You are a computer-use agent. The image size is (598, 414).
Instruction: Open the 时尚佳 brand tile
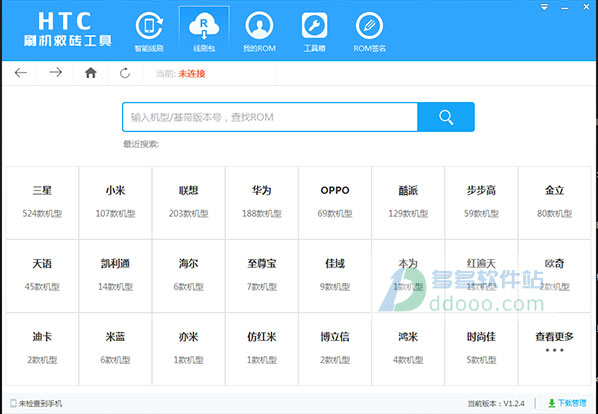point(481,349)
